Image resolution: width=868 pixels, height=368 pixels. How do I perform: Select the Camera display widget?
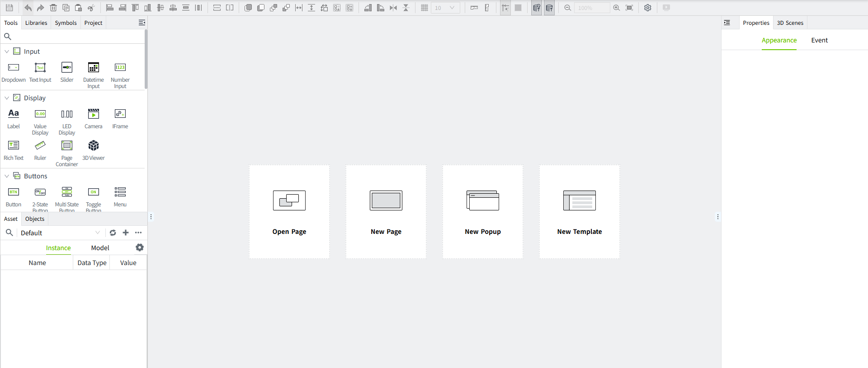[x=94, y=118]
